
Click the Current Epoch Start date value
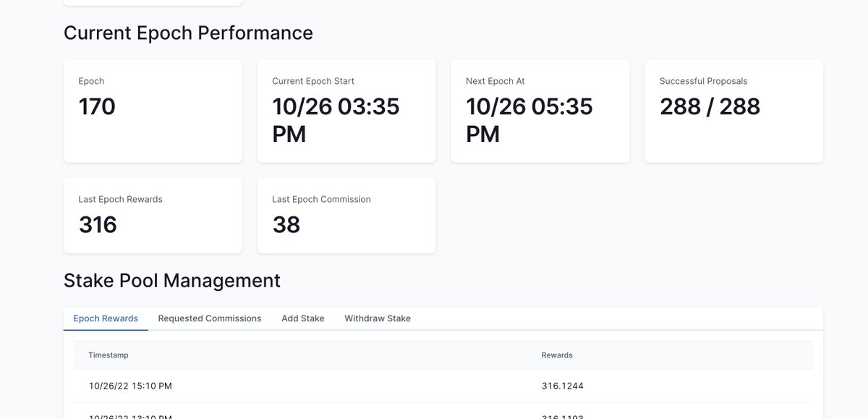[336, 120]
